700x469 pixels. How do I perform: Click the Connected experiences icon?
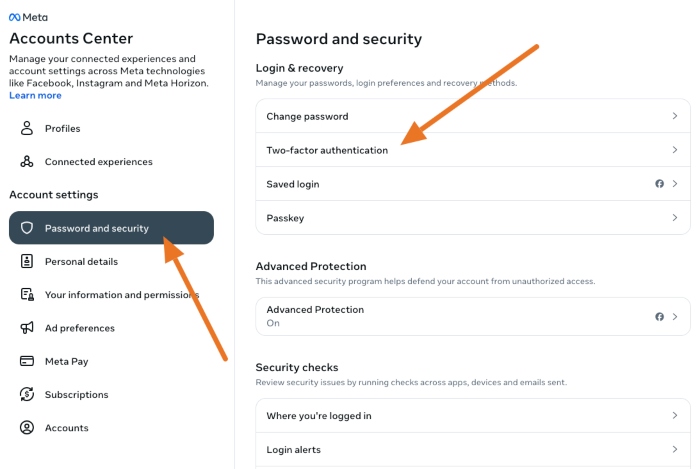(27, 162)
